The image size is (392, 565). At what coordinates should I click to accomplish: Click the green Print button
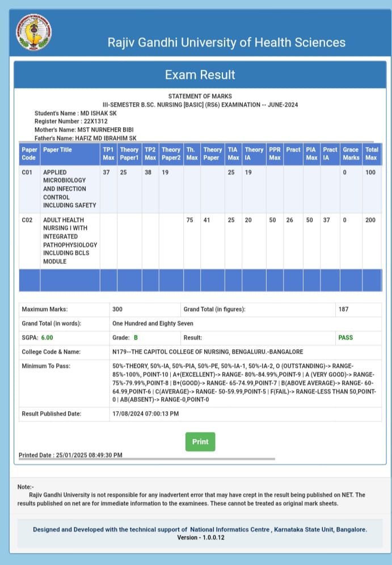(x=200, y=441)
